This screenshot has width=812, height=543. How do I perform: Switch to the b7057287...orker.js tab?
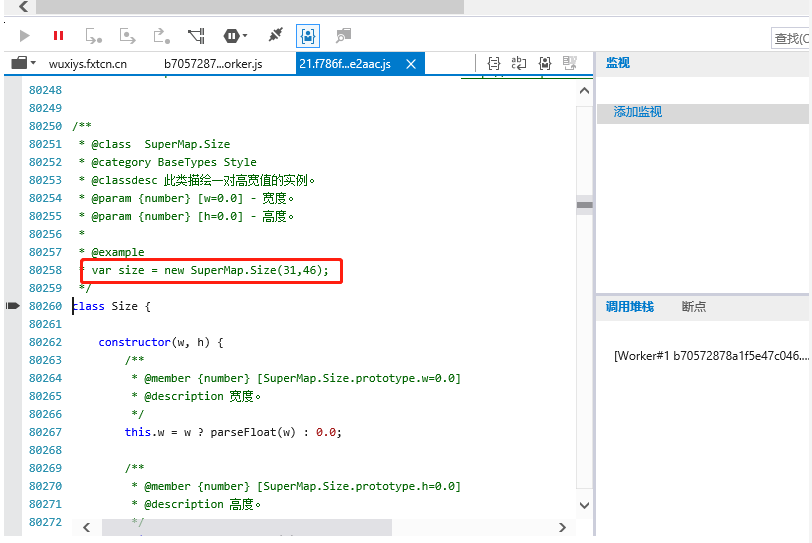click(213, 64)
